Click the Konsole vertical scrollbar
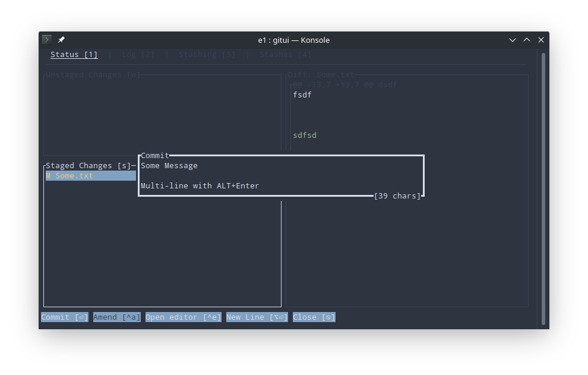The image size is (588, 375). [x=543, y=189]
